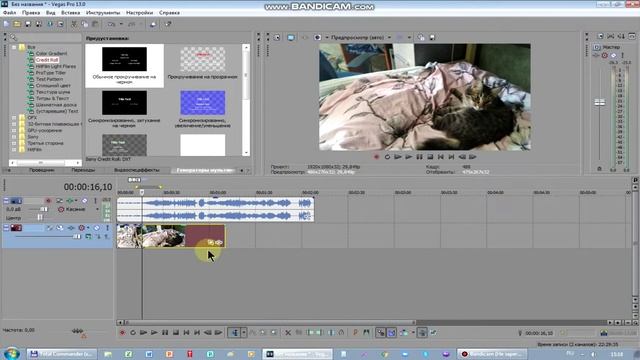Click the save snapshot icon in preview toolbar

432,38
